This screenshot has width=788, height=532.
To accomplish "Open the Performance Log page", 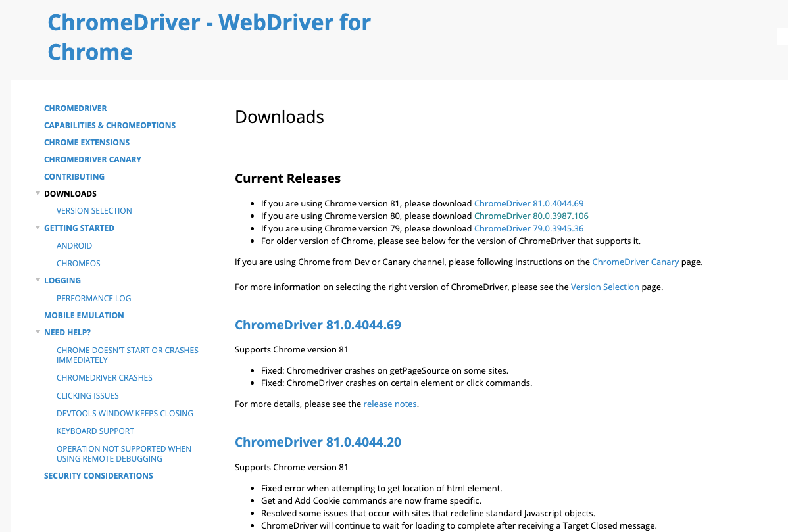I will [x=93, y=299].
